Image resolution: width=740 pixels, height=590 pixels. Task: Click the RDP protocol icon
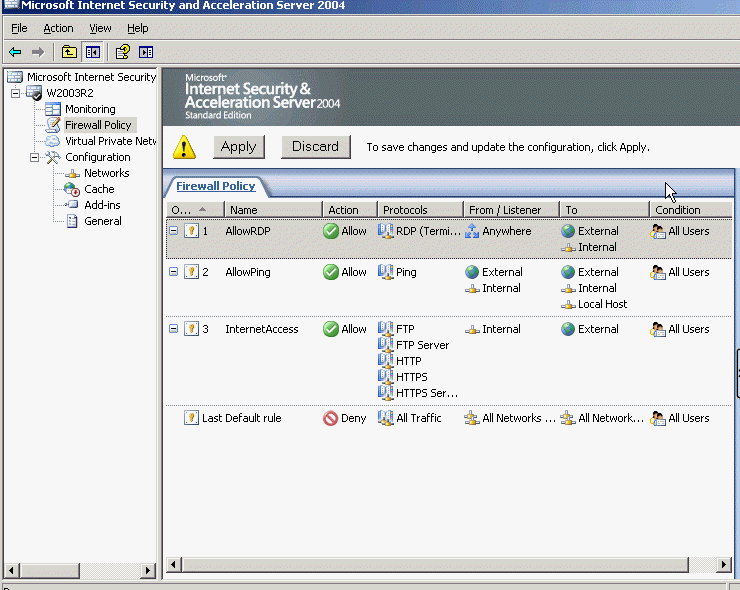386,231
